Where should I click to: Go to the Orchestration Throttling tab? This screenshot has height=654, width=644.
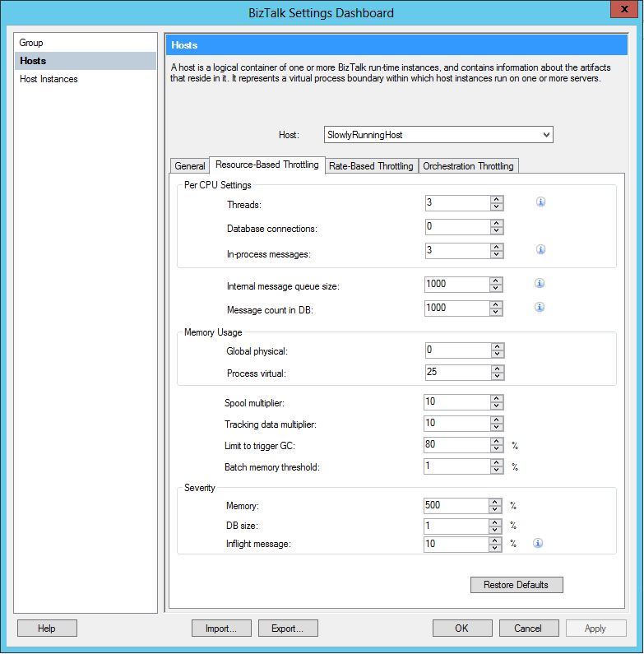pyautogui.click(x=468, y=166)
